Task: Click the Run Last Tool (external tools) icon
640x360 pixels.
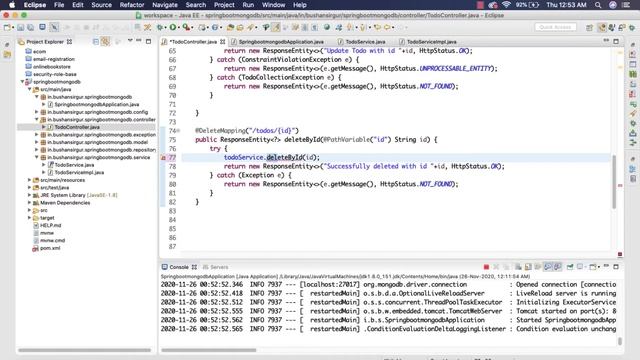Action: tap(186, 27)
